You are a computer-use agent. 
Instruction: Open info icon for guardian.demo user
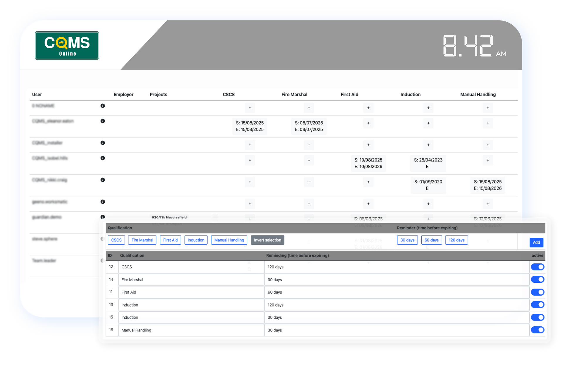pos(103,217)
